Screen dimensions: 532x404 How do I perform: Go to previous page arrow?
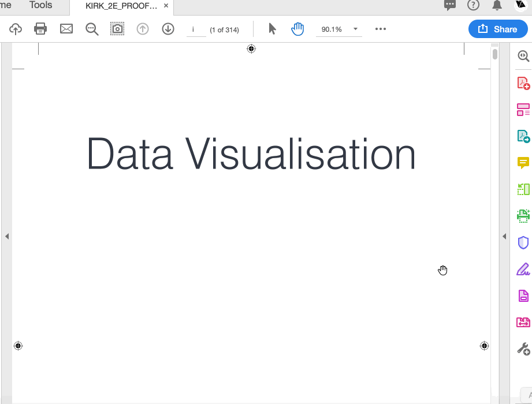tap(143, 29)
